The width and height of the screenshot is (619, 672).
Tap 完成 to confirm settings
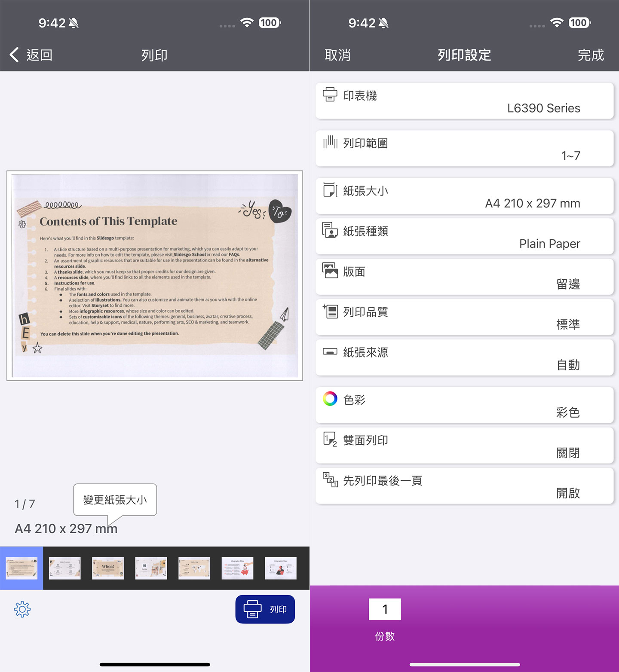[591, 55]
